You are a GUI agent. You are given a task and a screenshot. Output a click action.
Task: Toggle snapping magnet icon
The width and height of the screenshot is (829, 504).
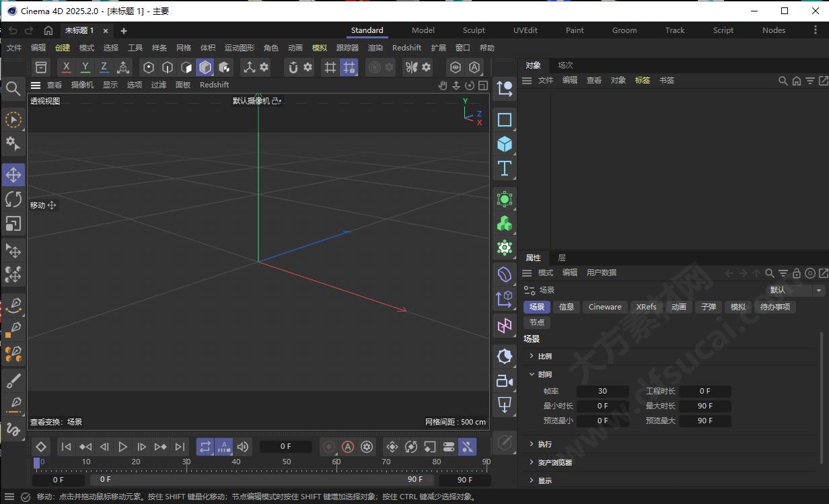293,67
